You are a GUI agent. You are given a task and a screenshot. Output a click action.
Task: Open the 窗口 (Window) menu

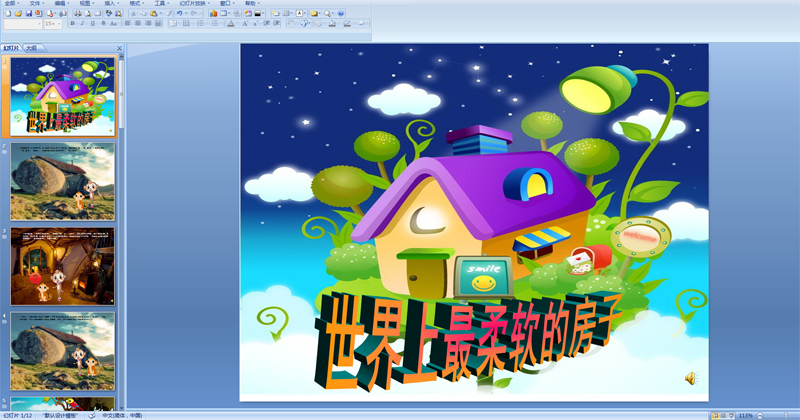(x=225, y=4)
